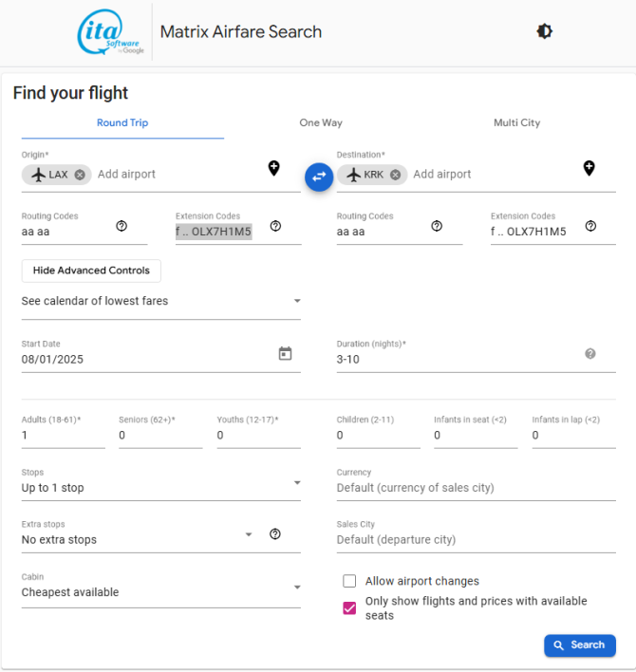Open destination nearby airports pin icon

pyautogui.click(x=589, y=168)
